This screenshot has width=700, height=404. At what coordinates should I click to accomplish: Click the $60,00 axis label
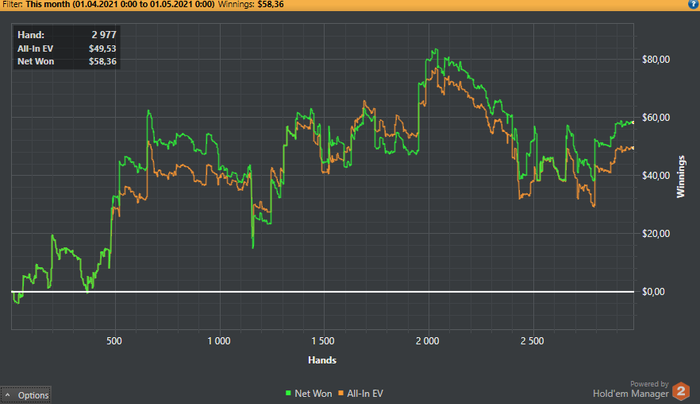(x=656, y=118)
